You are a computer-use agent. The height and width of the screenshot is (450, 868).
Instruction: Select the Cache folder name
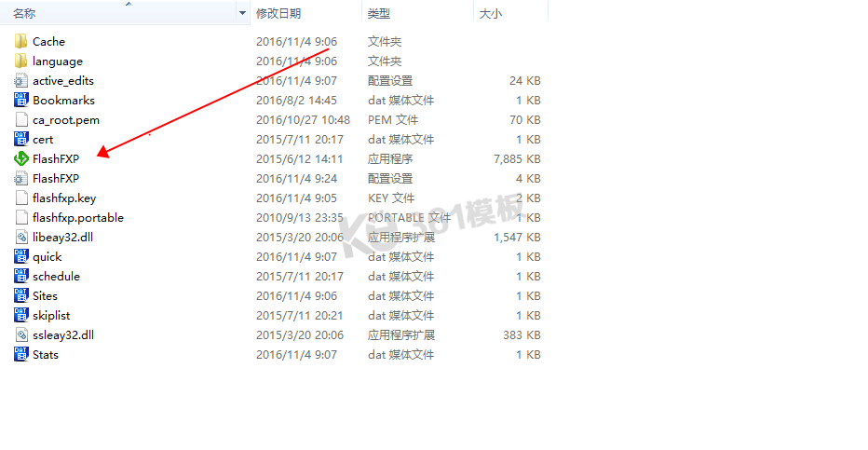click(x=48, y=42)
